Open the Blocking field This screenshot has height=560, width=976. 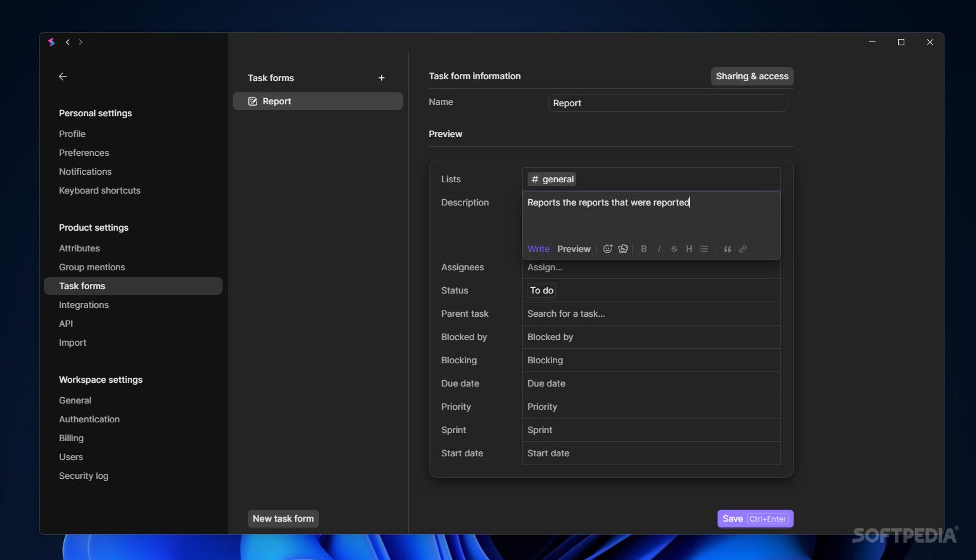pos(652,360)
